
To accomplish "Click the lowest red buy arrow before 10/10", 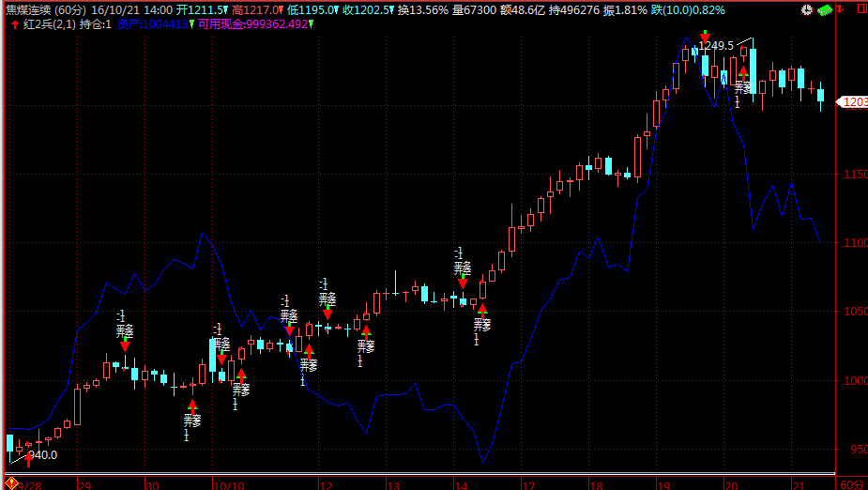I will pyautogui.click(x=192, y=406).
